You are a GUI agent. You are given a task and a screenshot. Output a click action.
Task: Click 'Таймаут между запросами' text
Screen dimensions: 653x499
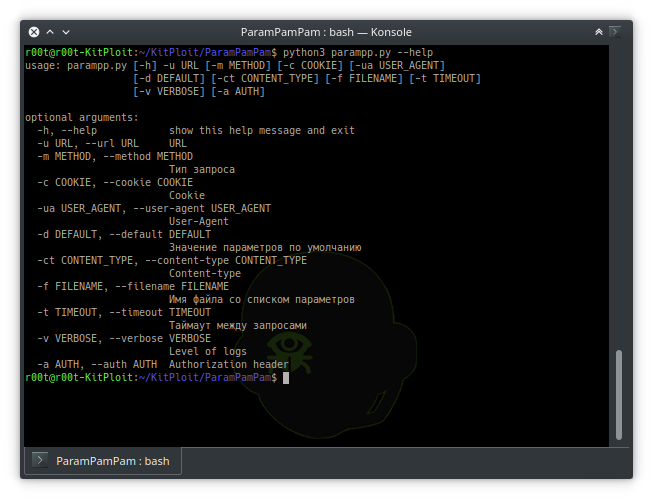pyautogui.click(x=238, y=325)
